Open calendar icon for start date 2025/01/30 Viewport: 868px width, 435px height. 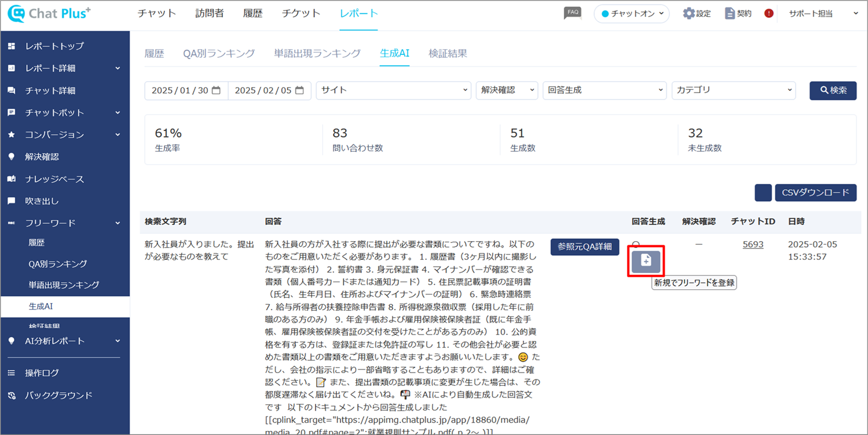pyautogui.click(x=216, y=90)
